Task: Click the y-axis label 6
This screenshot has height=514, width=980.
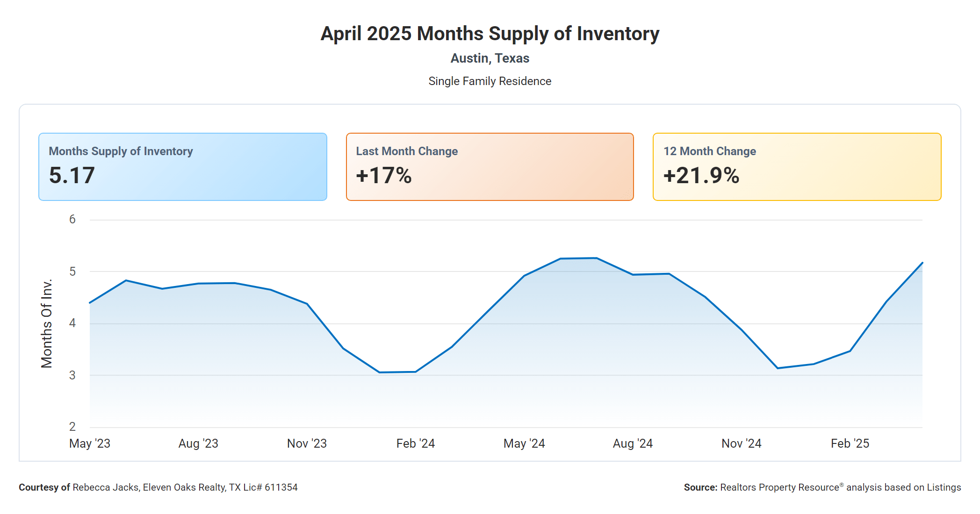Action: click(72, 220)
